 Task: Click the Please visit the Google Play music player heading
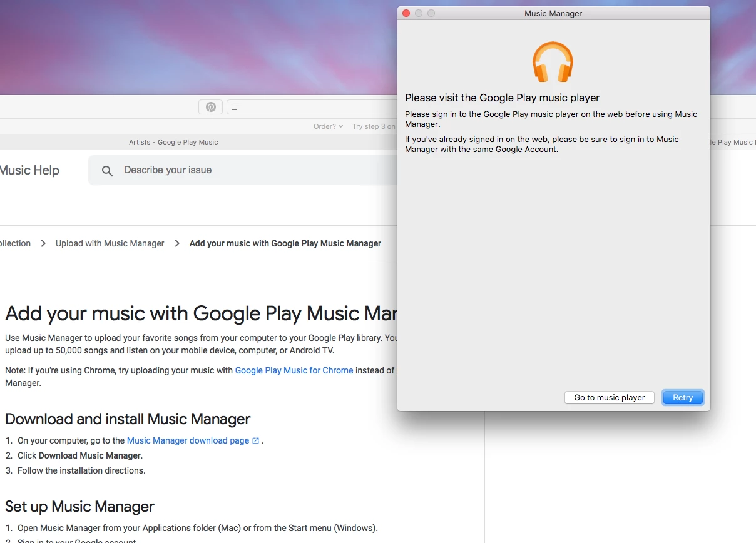coord(502,98)
